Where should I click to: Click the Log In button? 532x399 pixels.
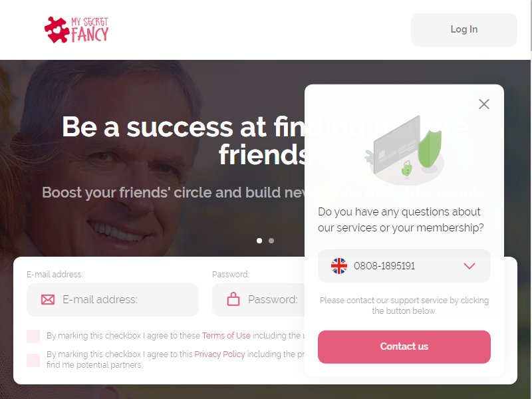point(464,29)
